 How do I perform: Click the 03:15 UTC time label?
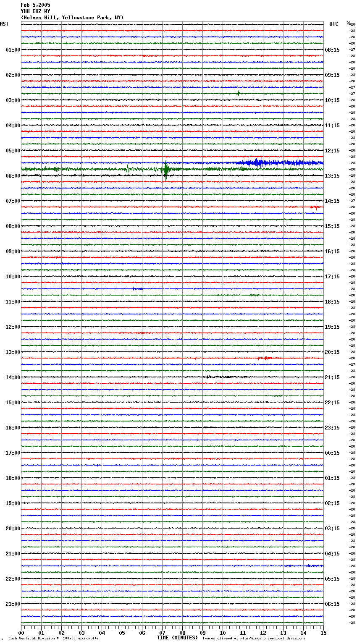coord(332,529)
